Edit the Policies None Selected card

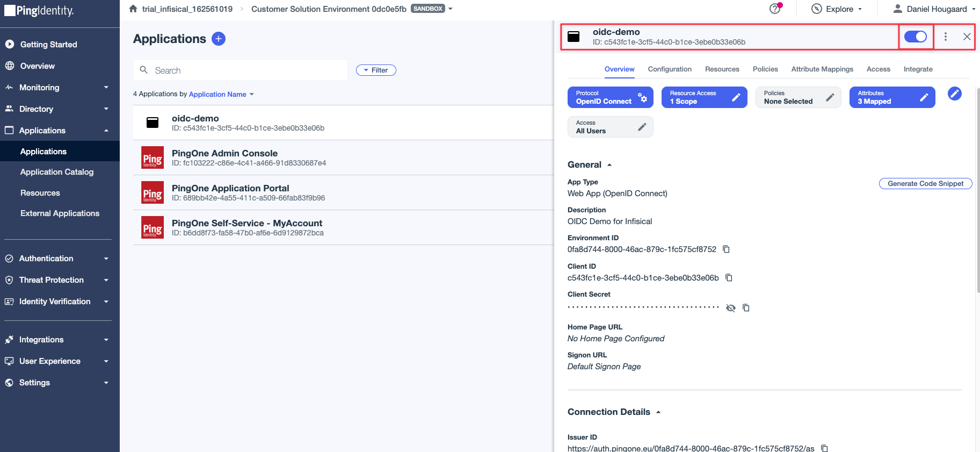[x=830, y=97]
